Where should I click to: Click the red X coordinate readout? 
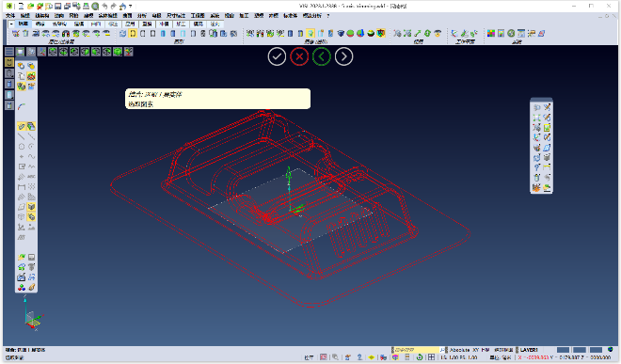pos(533,357)
